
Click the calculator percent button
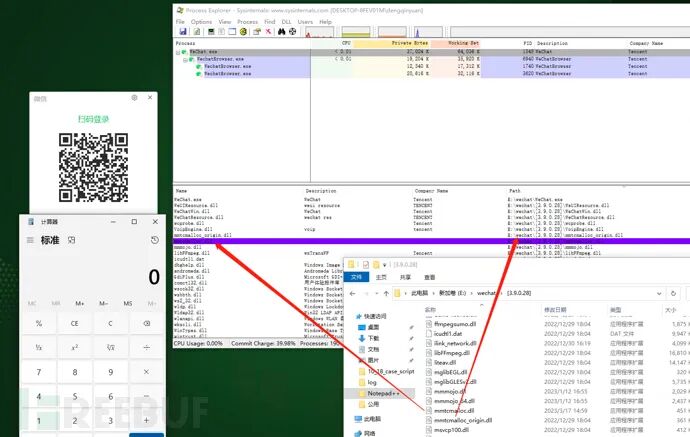[x=39, y=323]
